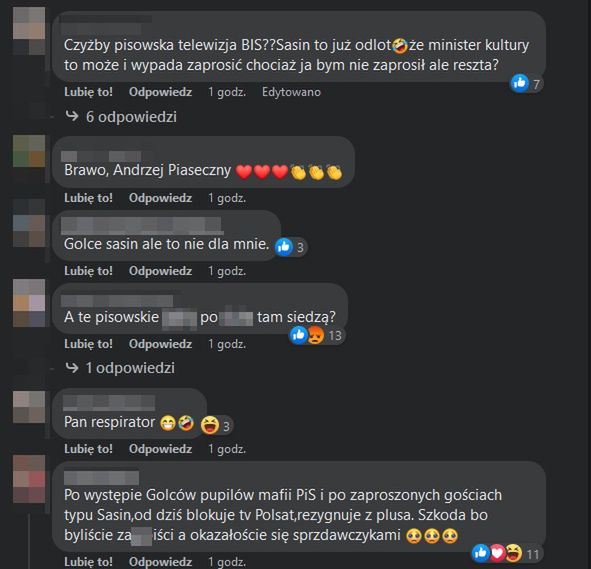
Task: Open avatar of Brawo, Andrzej Piaseczny commenter
Action: pyautogui.click(x=29, y=151)
